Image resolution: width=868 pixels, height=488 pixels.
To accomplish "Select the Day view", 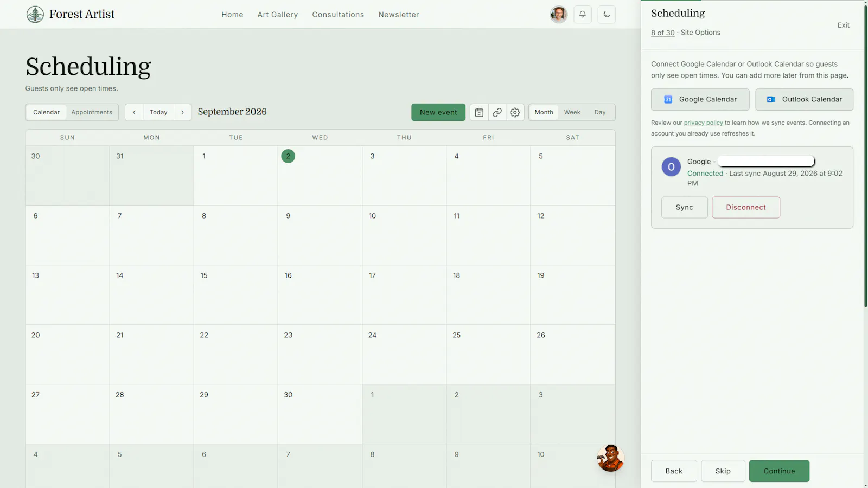I will (x=600, y=112).
